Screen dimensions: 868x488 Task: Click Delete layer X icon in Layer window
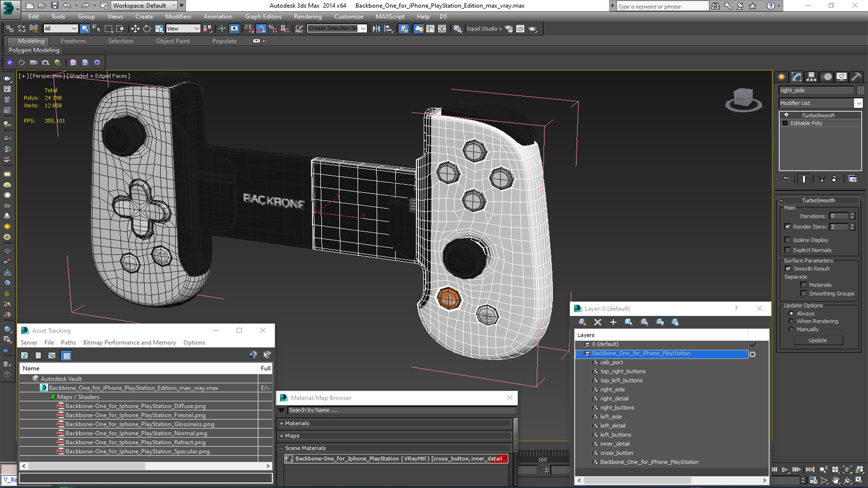coord(598,322)
